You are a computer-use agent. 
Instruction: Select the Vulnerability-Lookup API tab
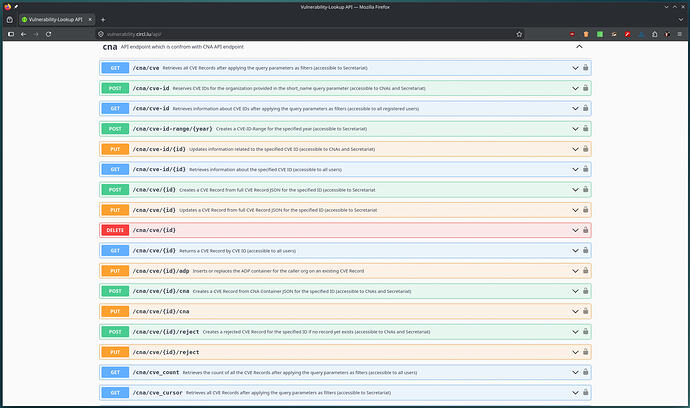pyautogui.click(x=56, y=19)
